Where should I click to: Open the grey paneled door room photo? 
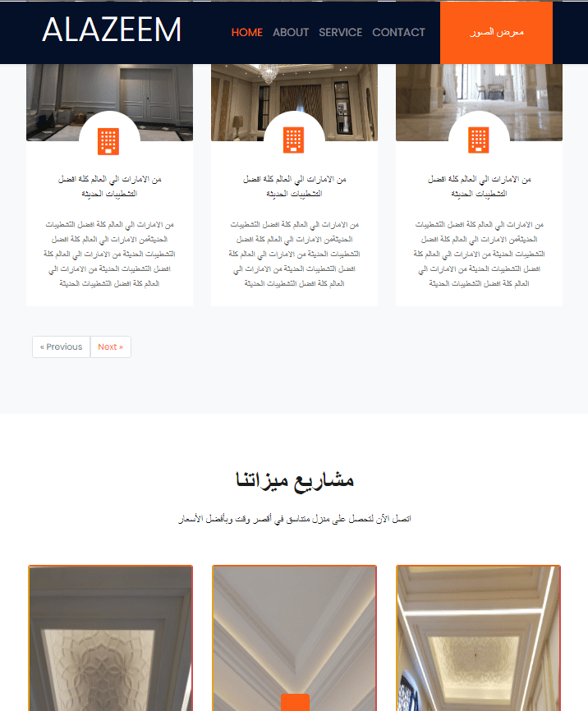[x=109, y=102]
